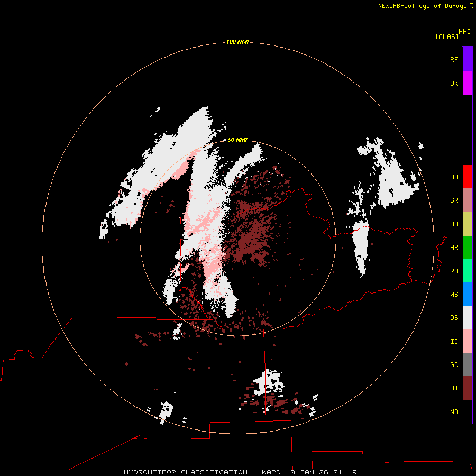Click the RA legend label

click(454, 271)
